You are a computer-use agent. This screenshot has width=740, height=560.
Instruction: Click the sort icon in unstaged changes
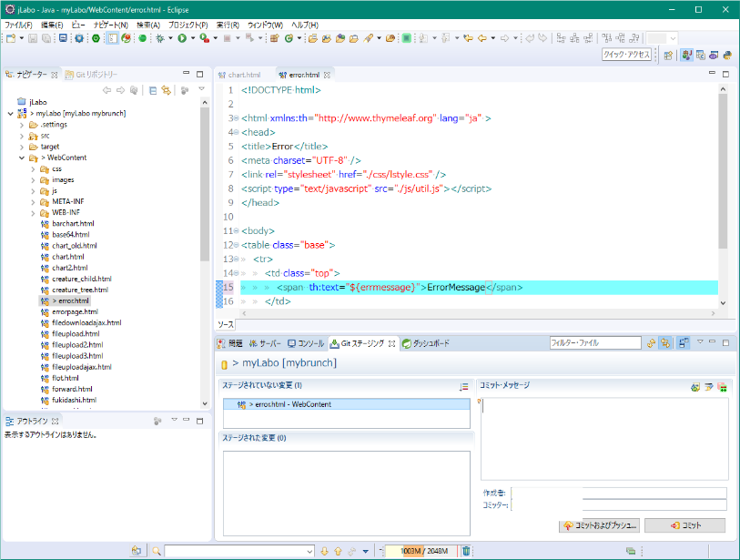(x=463, y=387)
